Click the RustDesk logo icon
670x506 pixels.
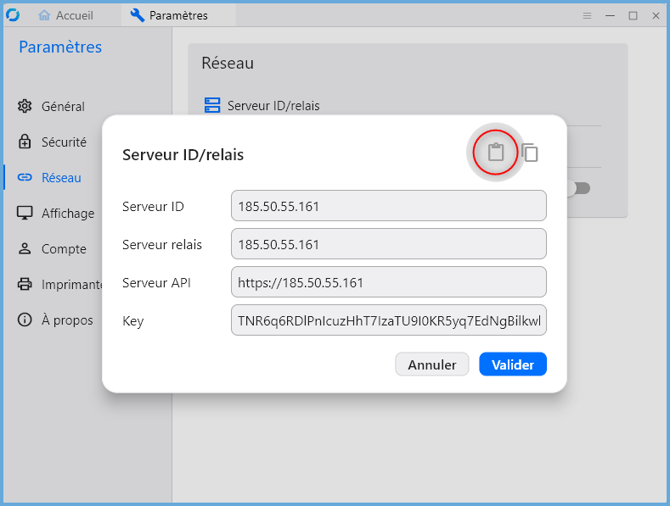13,15
